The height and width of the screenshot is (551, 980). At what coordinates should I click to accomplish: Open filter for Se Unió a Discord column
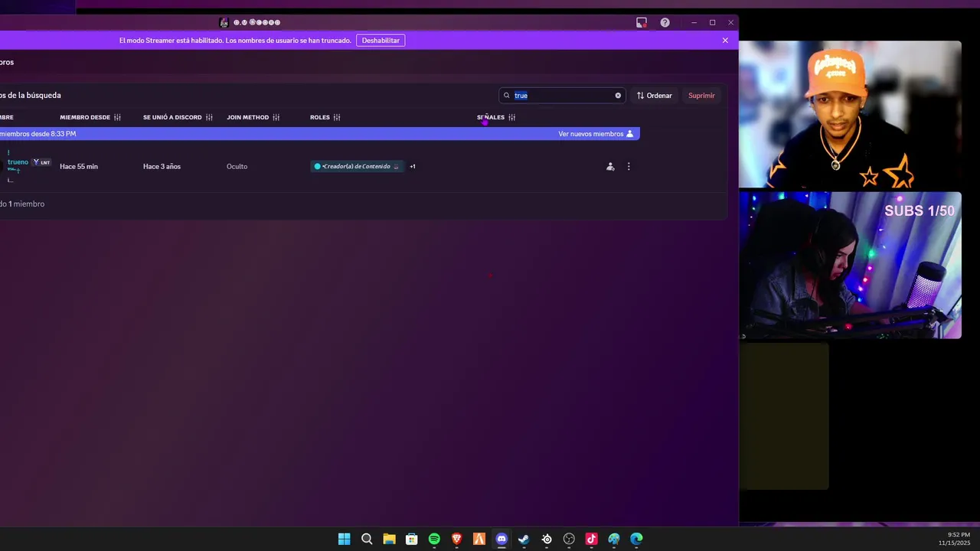(209, 117)
